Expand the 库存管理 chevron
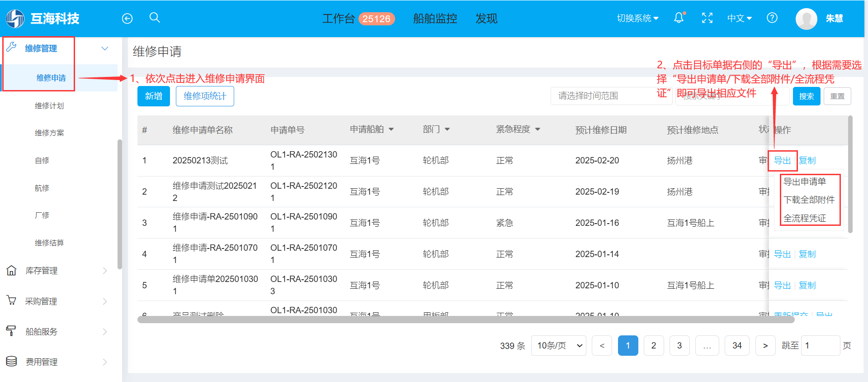The image size is (868, 382). point(105,271)
